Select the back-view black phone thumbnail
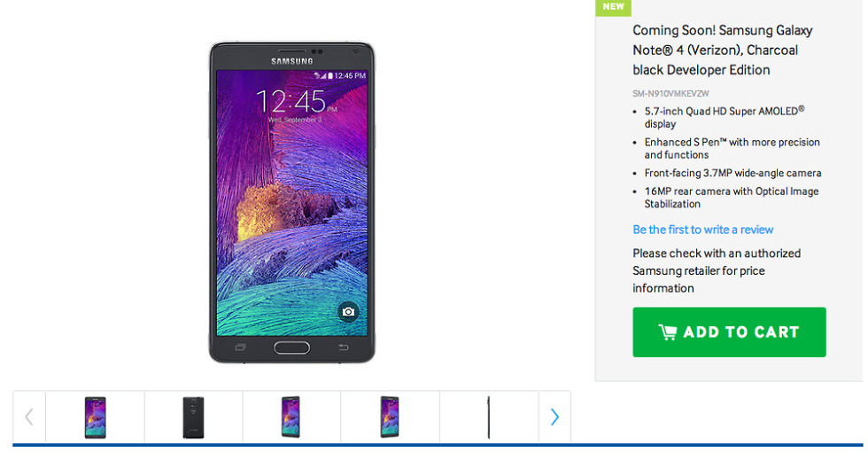Screen dimensions: 868x453 pos(193,417)
